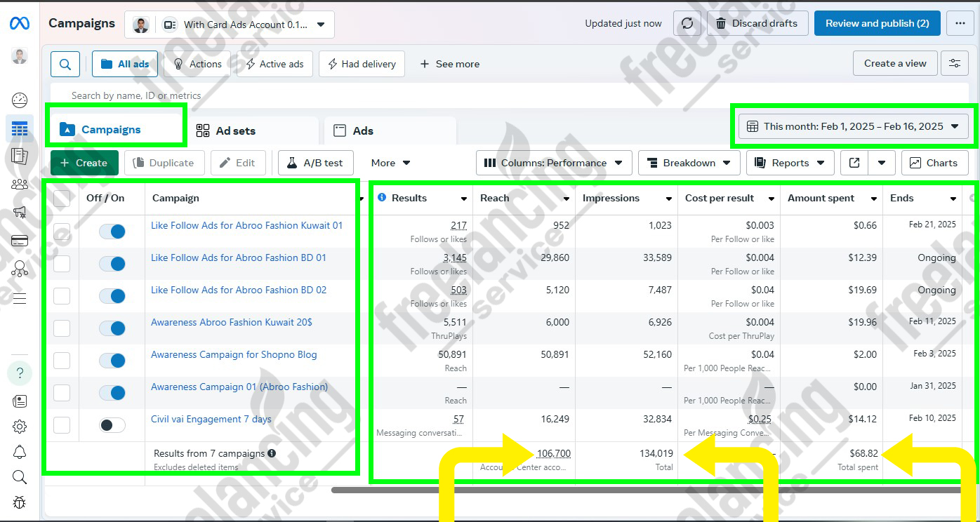Click the bug report icon

(x=20, y=502)
